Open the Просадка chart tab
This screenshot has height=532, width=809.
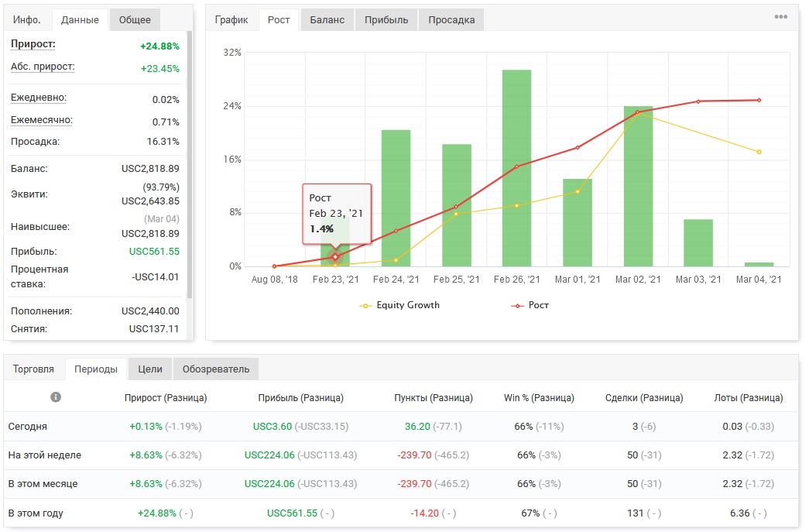[x=451, y=19]
